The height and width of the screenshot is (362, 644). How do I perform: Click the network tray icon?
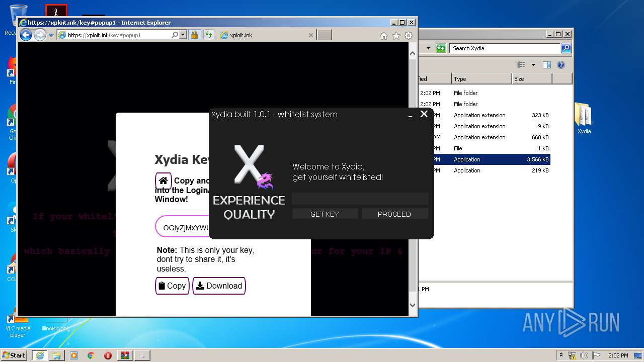(x=572, y=355)
